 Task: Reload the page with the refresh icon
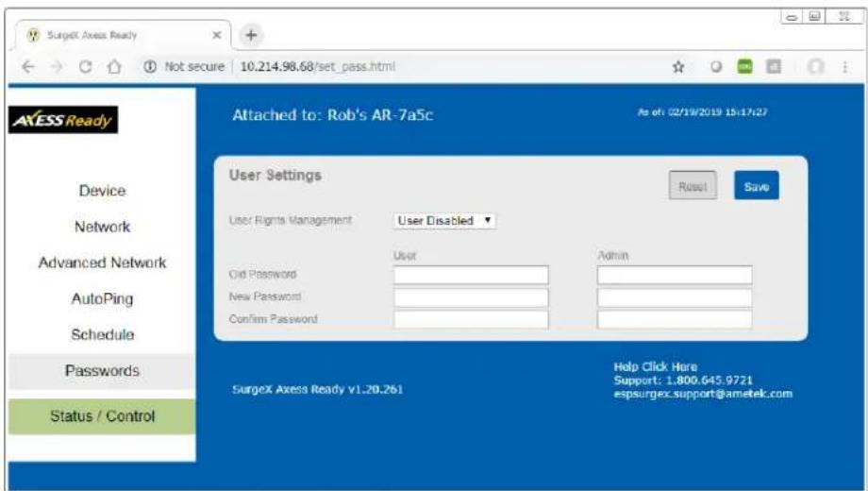85,67
